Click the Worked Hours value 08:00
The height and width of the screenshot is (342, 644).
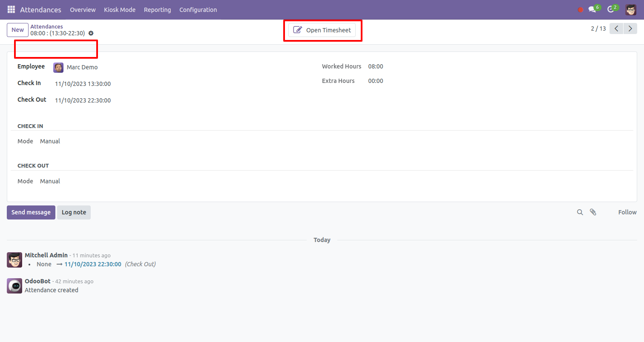tap(376, 66)
